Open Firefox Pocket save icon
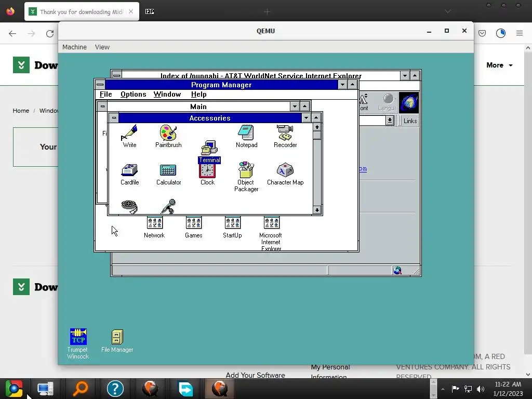Viewport: 532px width, 399px height. pos(482,33)
